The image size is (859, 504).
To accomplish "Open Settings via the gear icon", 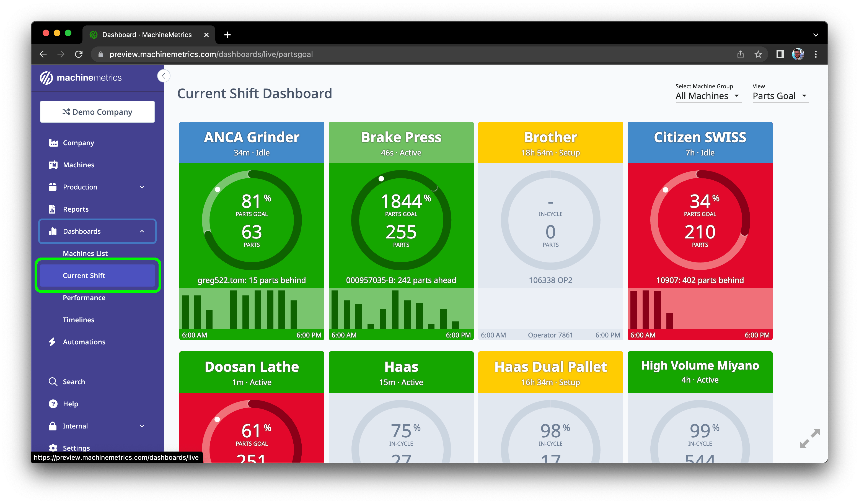I will tap(53, 448).
